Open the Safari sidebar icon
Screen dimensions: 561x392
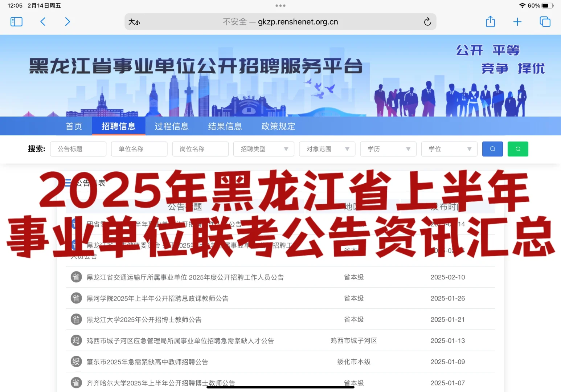16,22
